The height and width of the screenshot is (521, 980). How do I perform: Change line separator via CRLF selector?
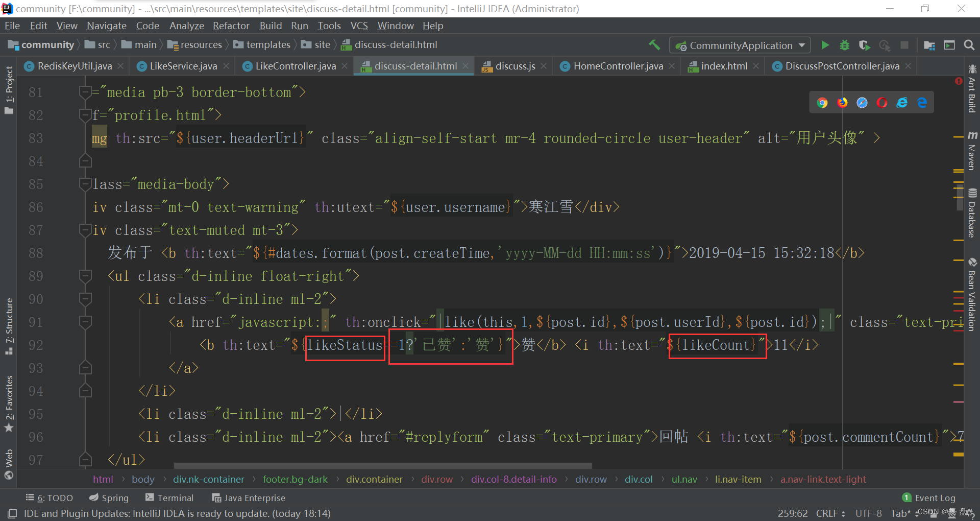(x=830, y=513)
